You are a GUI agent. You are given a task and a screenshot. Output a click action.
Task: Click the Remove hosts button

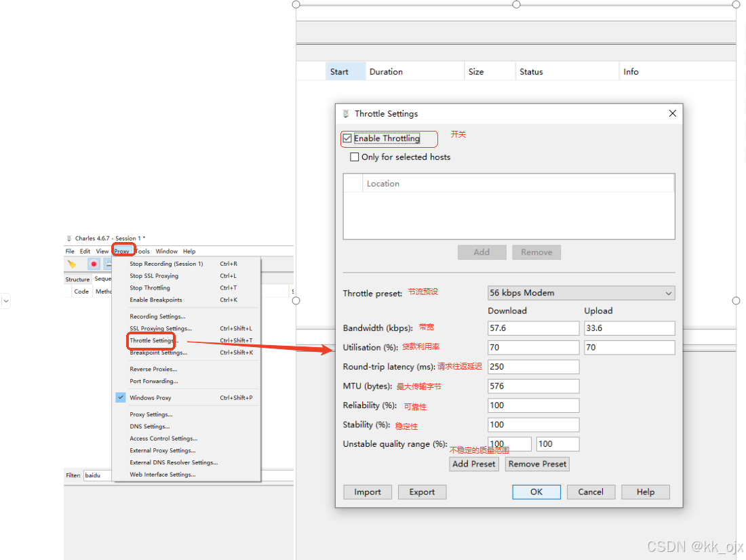[536, 252]
